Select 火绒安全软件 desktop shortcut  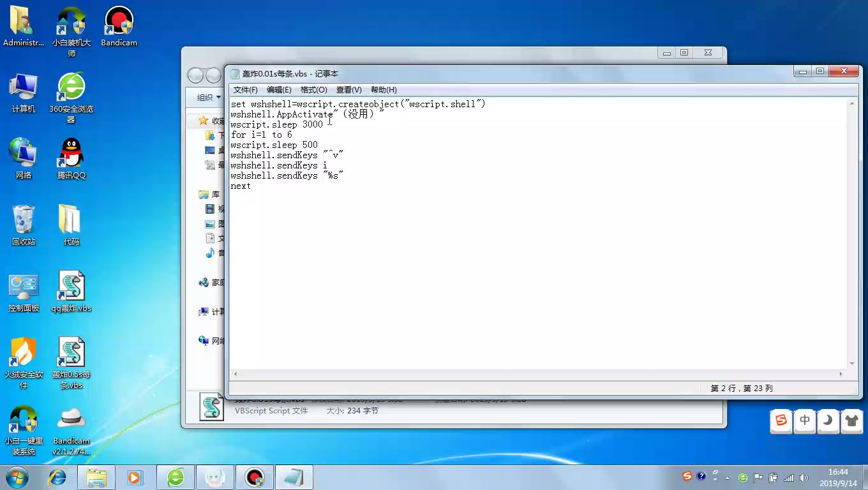pos(24,364)
